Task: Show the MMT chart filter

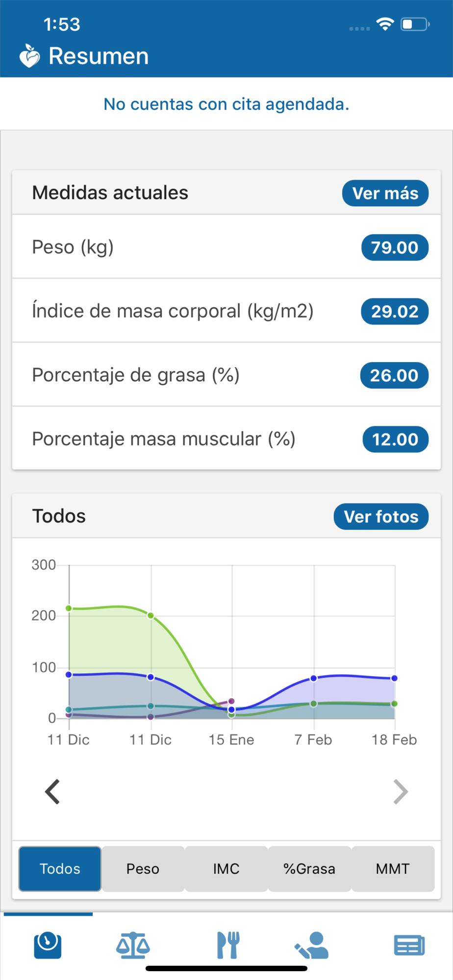Action: tap(393, 869)
